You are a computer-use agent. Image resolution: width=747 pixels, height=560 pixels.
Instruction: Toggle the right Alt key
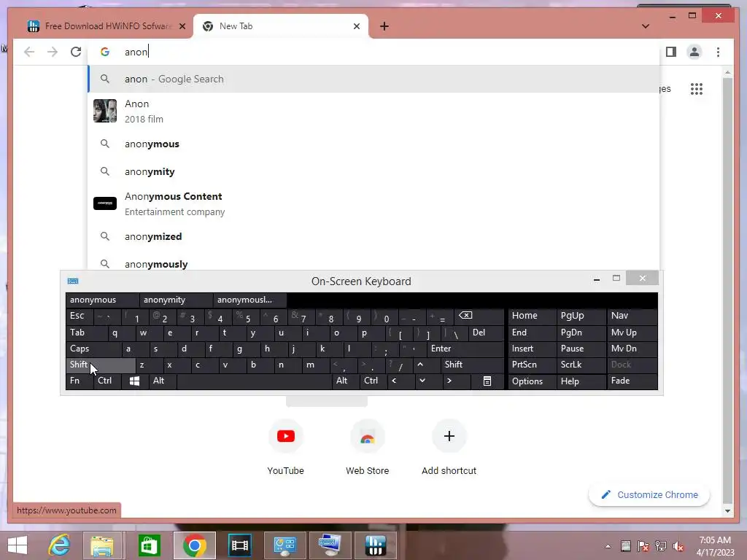click(345, 381)
